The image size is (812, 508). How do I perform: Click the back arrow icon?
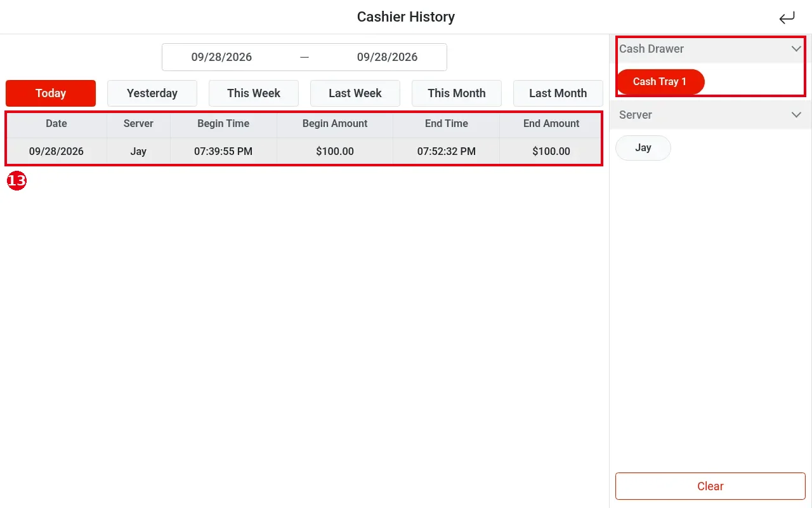point(787,18)
